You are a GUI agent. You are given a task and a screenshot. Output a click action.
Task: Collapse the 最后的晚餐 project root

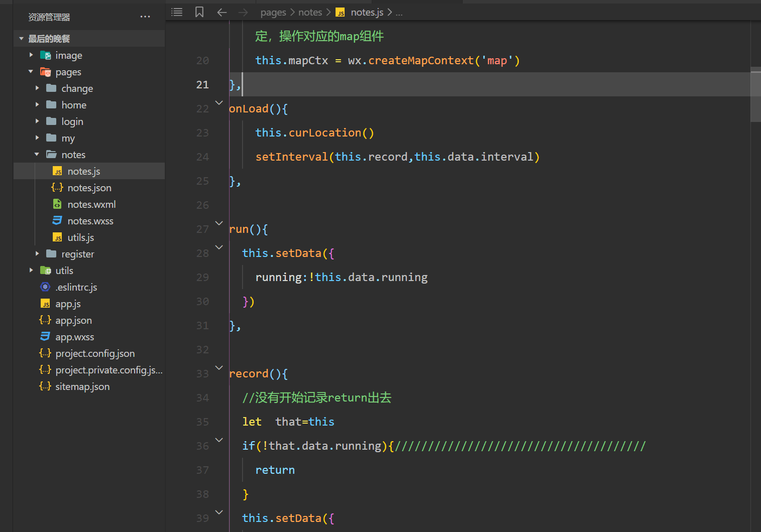point(21,39)
